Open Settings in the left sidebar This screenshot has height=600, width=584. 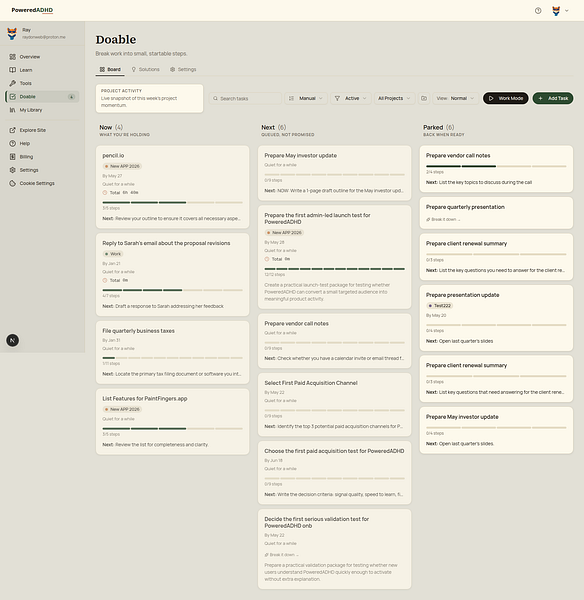[x=42, y=170]
